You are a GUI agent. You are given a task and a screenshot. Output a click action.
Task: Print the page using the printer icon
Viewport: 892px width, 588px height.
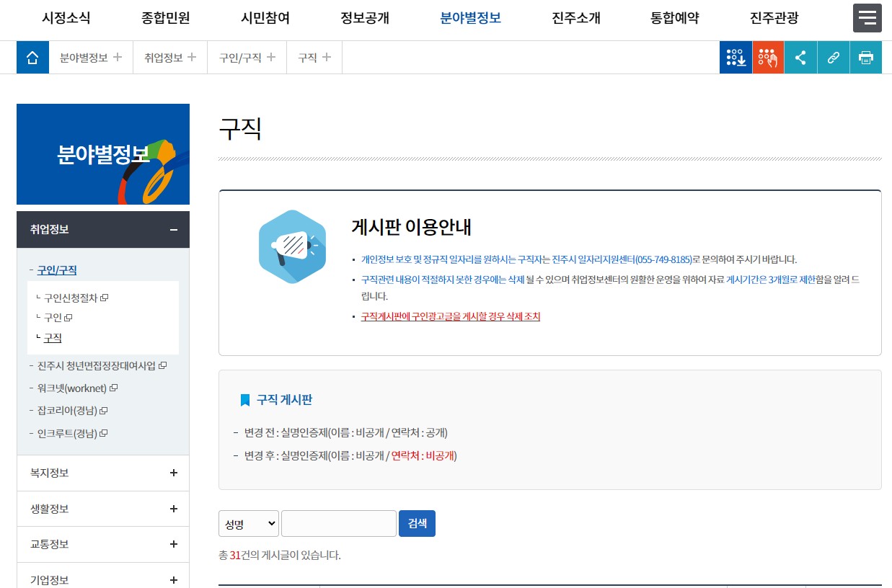pos(865,58)
